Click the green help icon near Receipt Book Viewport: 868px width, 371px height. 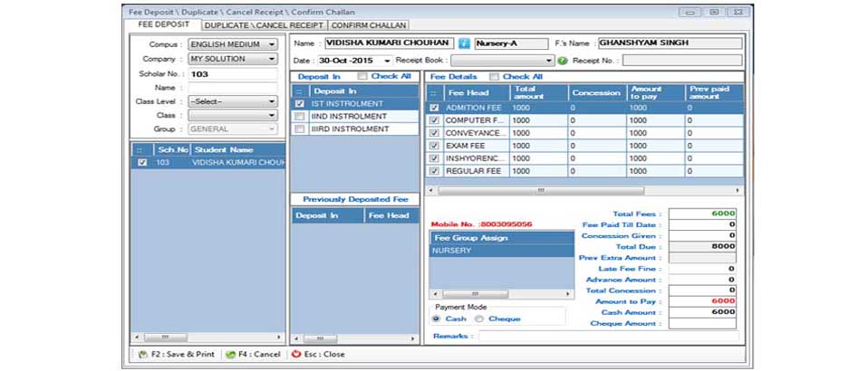563,61
